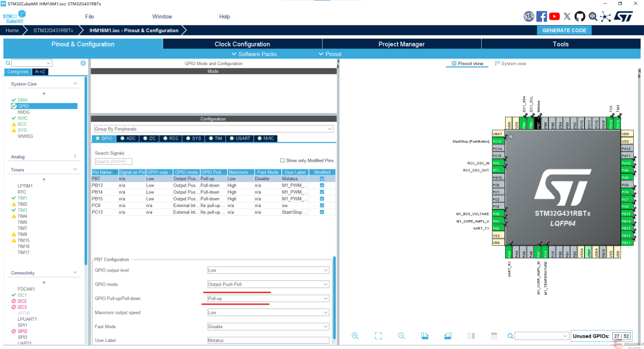
Task: Click the ST community network icon
Action: coord(605,17)
